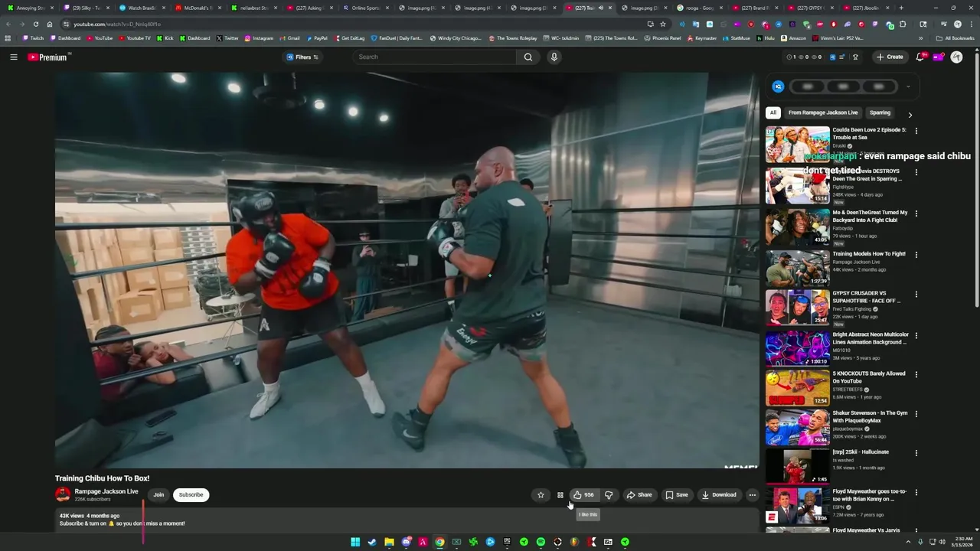
Task: Mute the playing tab via speaker icon
Action: (600, 8)
